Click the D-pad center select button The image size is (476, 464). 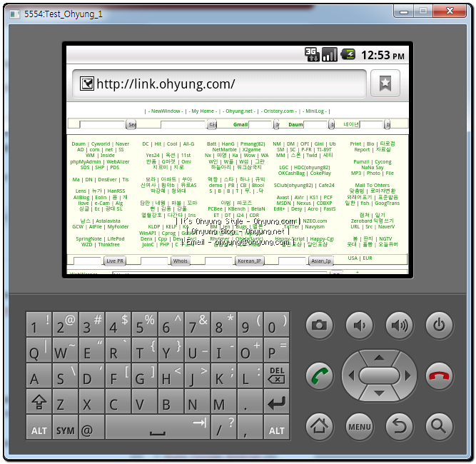pos(379,376)
